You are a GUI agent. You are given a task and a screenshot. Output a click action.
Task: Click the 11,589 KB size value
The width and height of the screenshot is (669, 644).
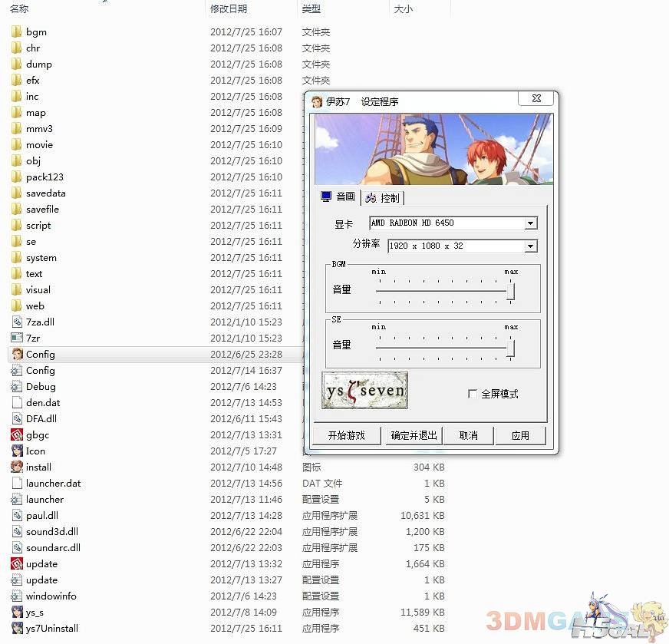[423, 613]
